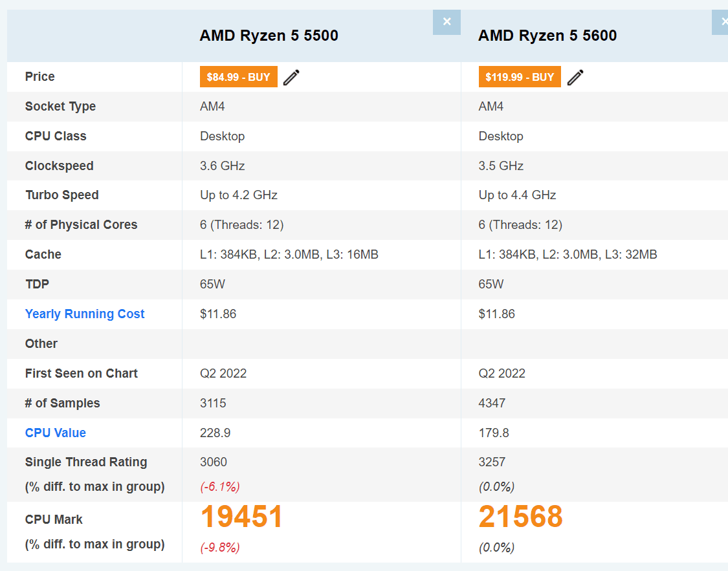
Task: Open the Yearly Running Cost link
Action: pos(85,314)
